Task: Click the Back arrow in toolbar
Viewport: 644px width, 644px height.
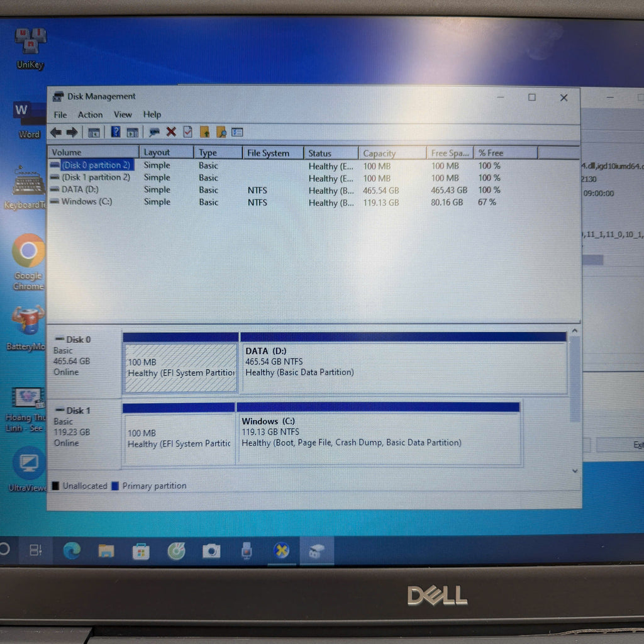Action: [56, 132]
